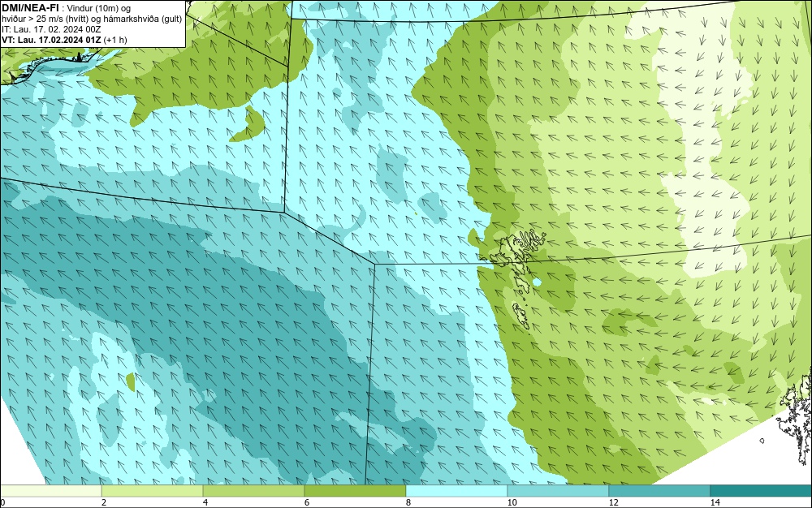Click the 8–10 m/s pale cyan legend swatch
This screenshot has width=812, height=508.
point(456,490)
